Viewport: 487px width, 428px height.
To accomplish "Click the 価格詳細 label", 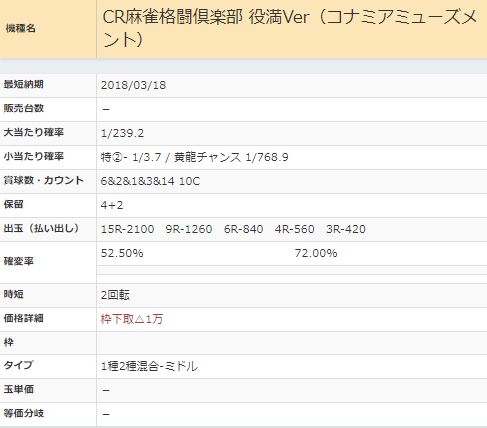I will click(23, 318).
